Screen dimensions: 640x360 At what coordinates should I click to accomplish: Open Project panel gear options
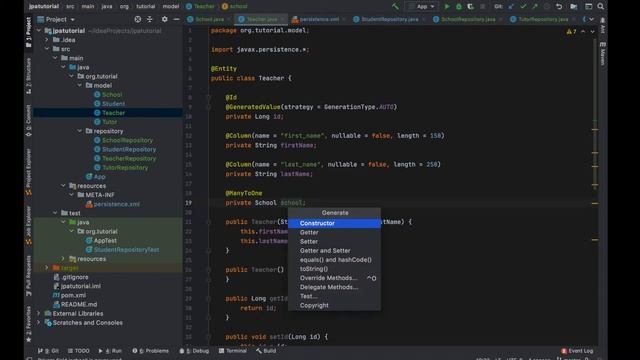pyautogui.click(x=164, y=19)
